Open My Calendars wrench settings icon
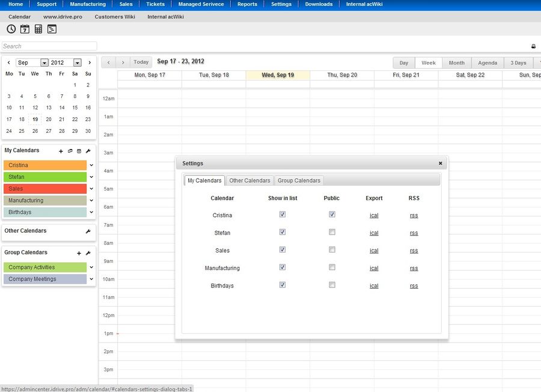This screenshot has height=392, width=541. pos(88,151)
